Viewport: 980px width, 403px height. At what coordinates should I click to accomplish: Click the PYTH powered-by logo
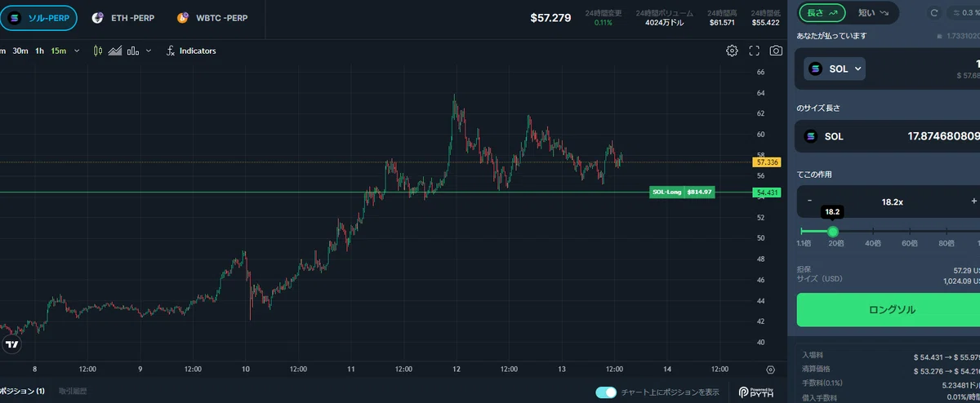point(756,392)
